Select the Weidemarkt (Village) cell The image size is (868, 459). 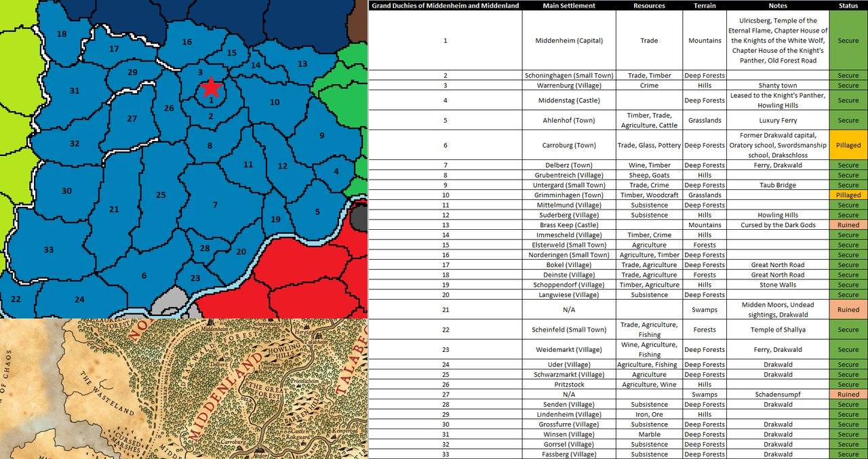(569, 349)
